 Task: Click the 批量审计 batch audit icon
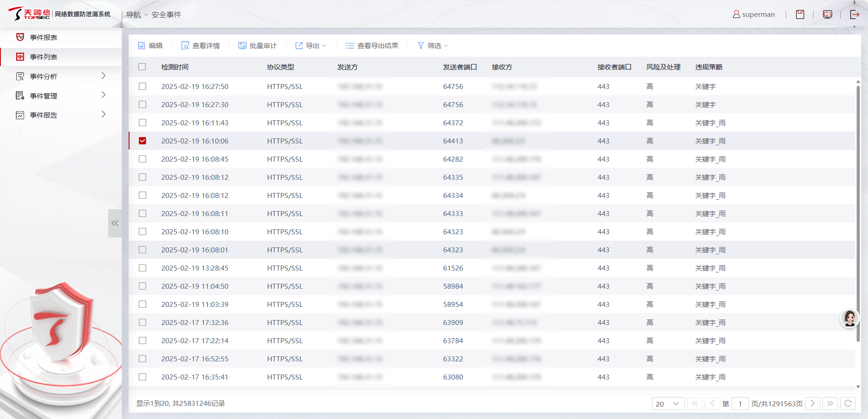[x=243, y=46]
